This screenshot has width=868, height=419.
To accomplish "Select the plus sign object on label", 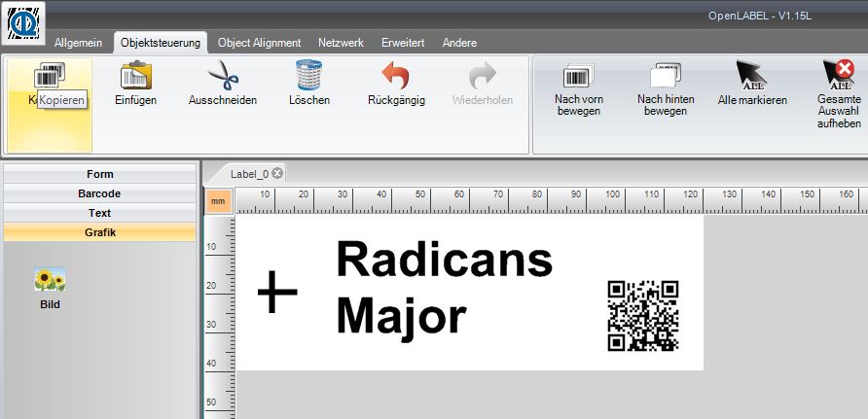I will (x=277, y=292).
